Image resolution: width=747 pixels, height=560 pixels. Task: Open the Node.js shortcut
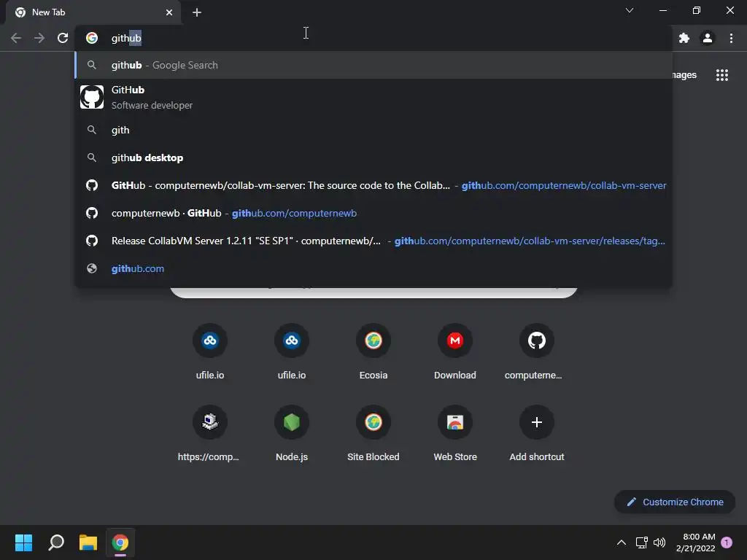point(292,433)
